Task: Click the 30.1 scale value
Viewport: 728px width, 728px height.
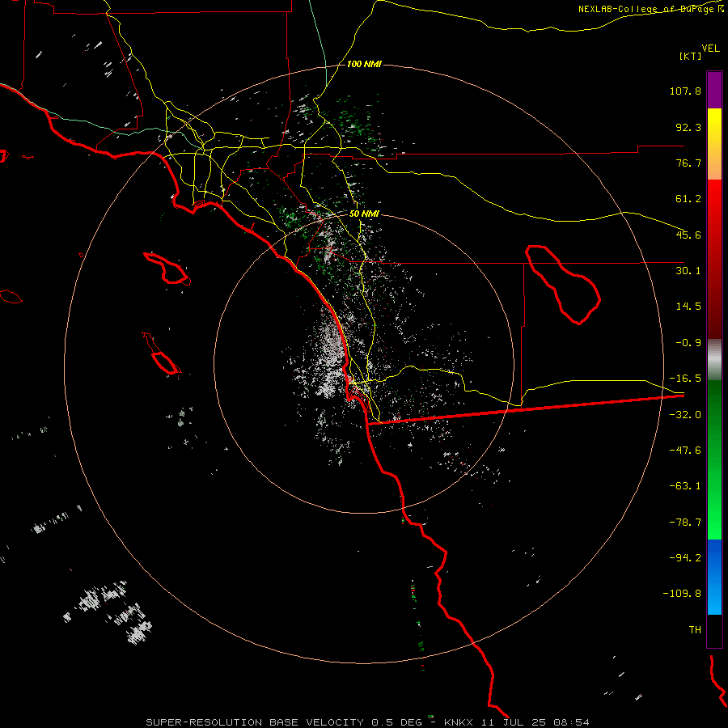Action: (688, 271)
